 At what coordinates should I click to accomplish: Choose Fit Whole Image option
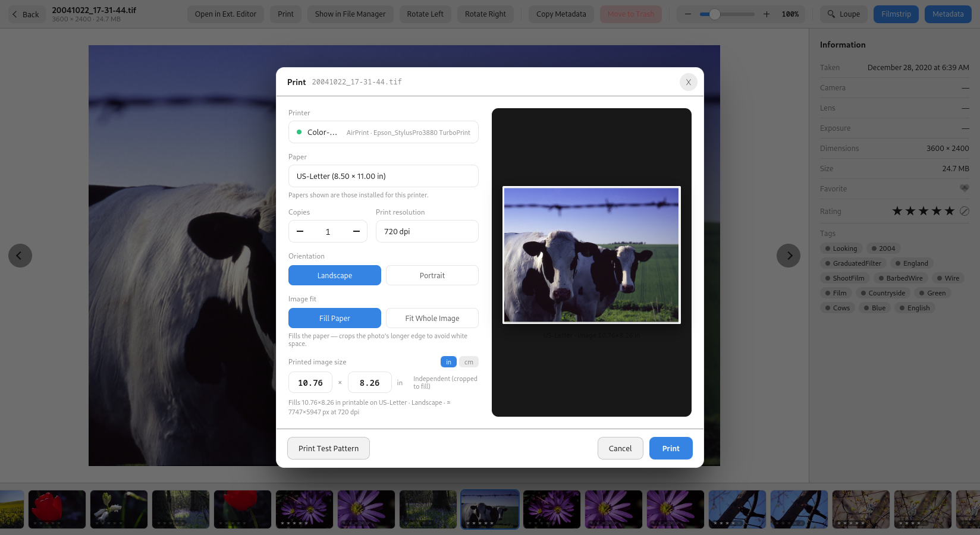coord(432,318)
